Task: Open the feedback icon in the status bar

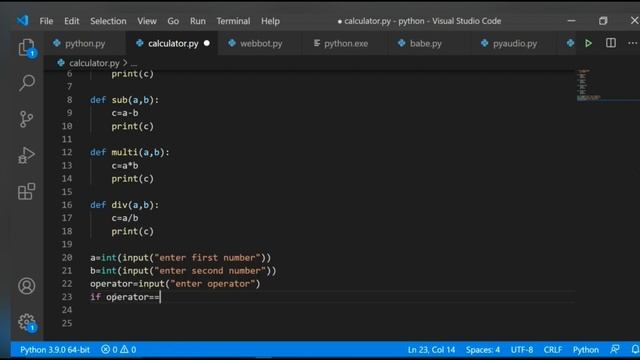Action: 615,350
